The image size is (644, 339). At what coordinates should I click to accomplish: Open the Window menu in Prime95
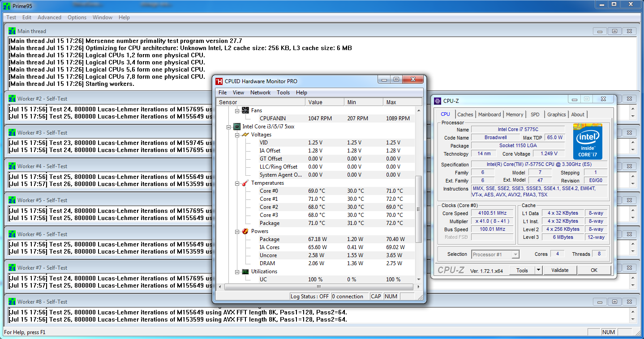[x=103, y=17]
